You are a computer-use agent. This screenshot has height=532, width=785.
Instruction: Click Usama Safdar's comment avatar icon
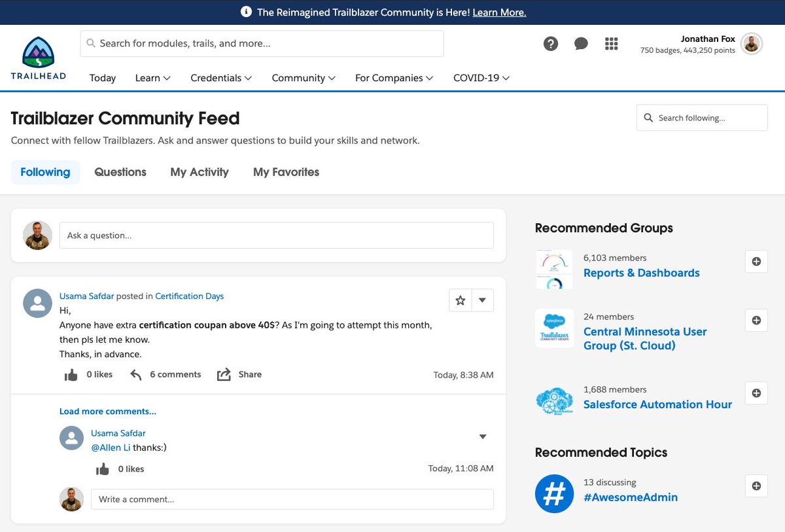coord(71,438)
